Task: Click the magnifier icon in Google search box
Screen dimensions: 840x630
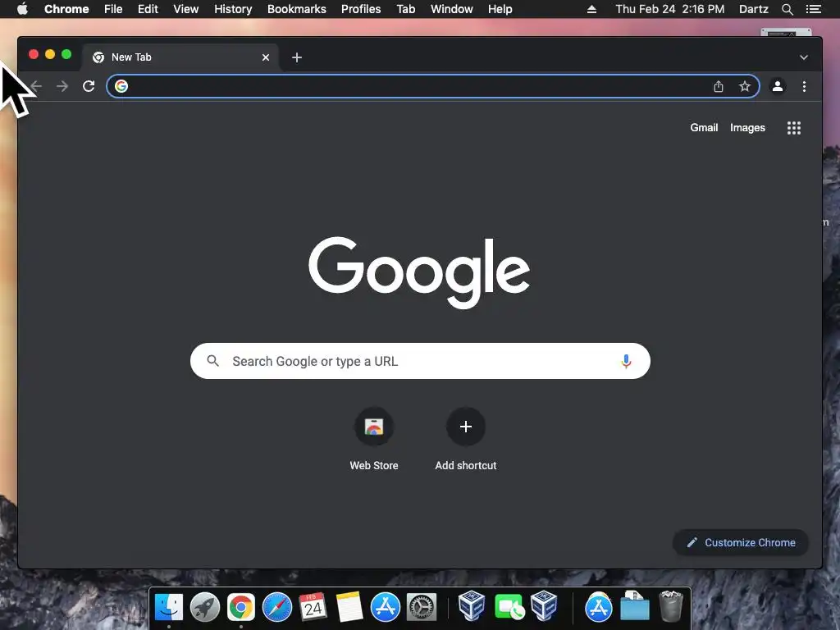Action: click(x=212, y=361)
